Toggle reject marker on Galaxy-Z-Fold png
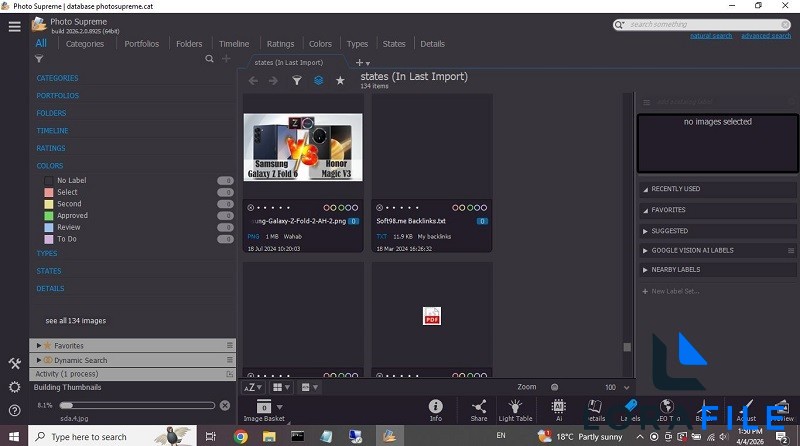Screen dimensions: 800x446 tap(251, 208)
